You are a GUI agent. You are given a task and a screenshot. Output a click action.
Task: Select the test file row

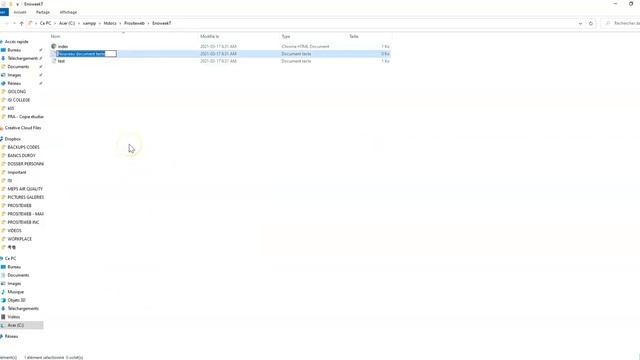[220, 61]
